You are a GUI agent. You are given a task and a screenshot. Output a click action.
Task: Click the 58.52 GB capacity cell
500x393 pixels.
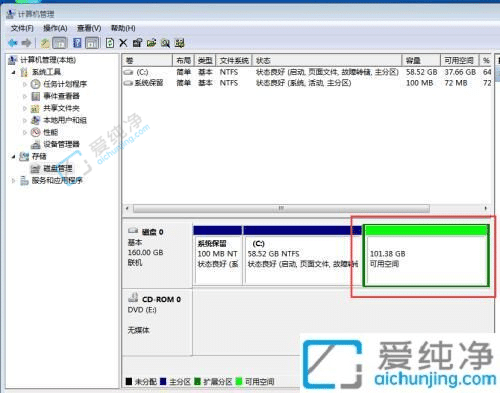[x=422, y=72]
